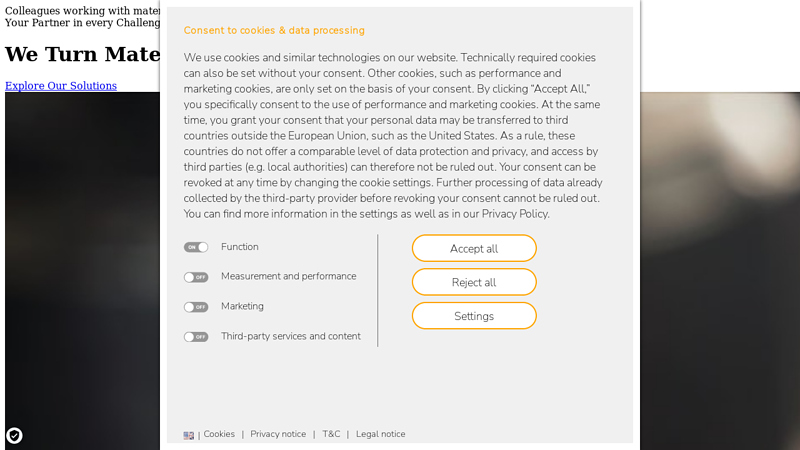Open the Legal notice link
The width and height of the screenshot is (800, 450).
pyautogui.click(x=380, y=434)
